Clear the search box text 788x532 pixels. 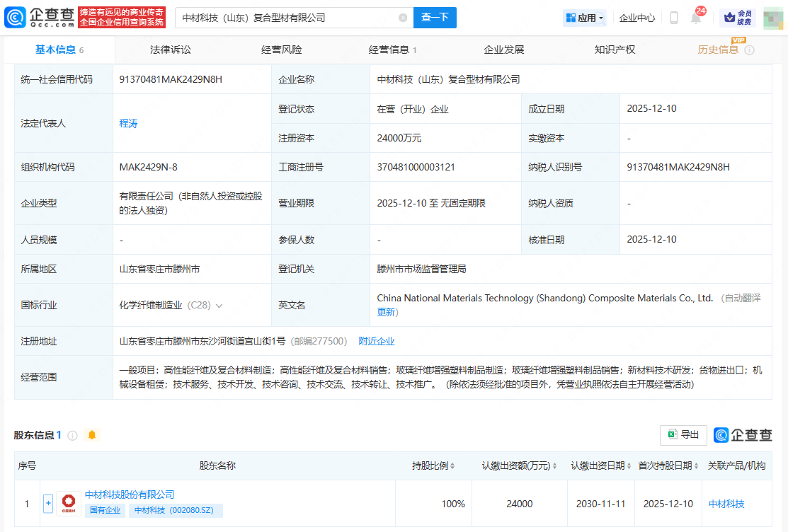pyautogui.click(x=403, y=18)
